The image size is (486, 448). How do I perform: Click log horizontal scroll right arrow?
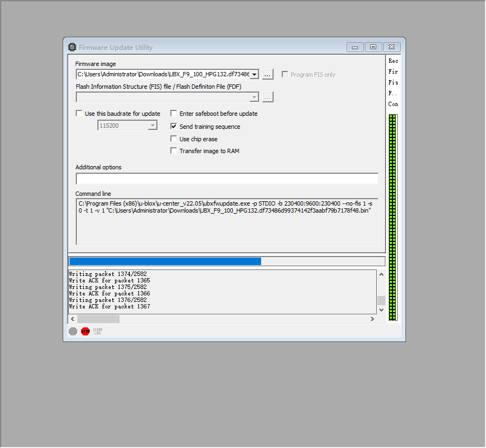[x=372, y=319]
